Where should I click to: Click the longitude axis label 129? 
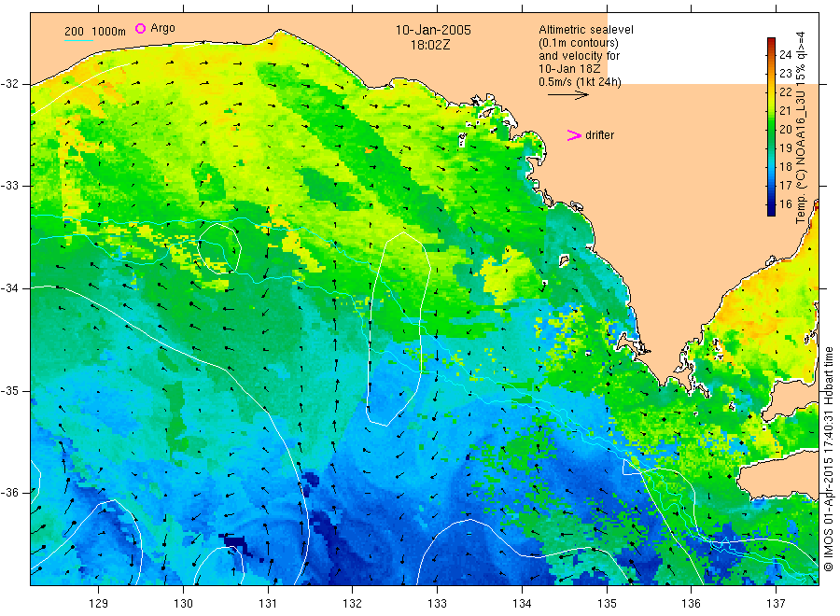click(x=99, y=604)
